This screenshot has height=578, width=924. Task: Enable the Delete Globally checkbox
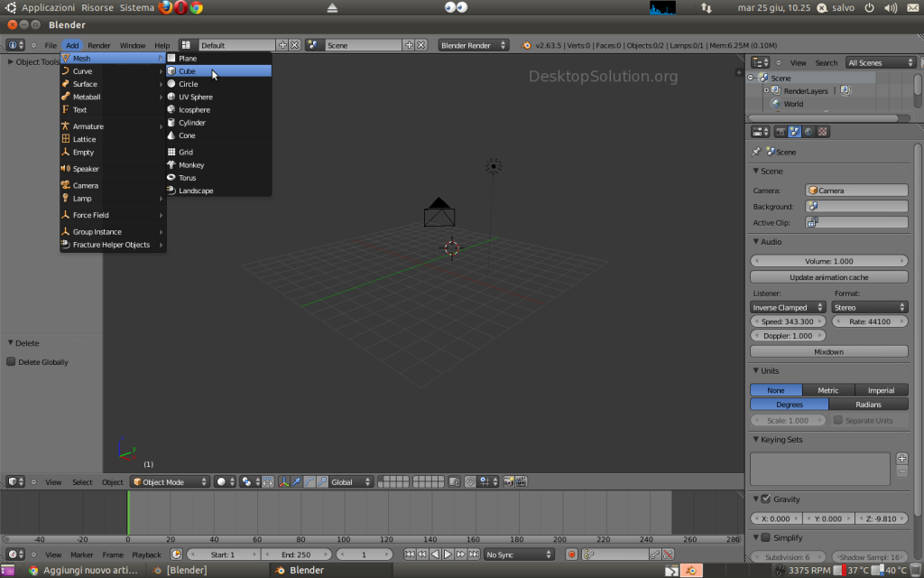12,362
